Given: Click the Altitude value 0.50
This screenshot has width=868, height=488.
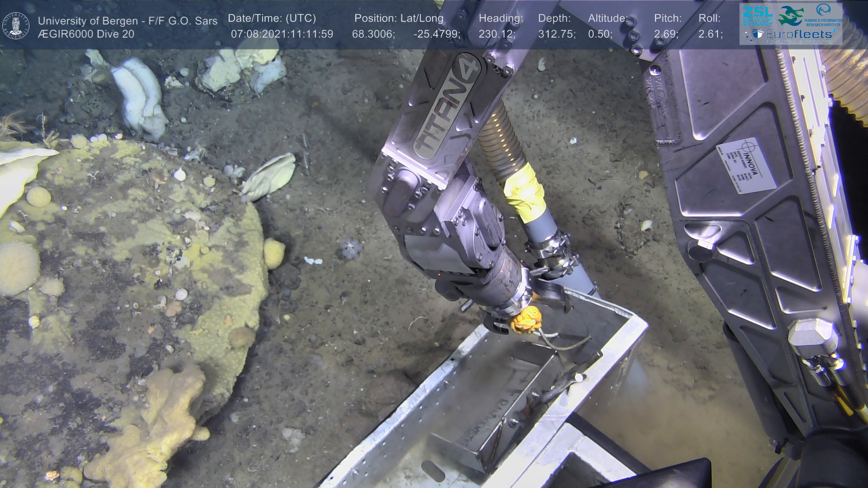Looking at the screenshot, I should pos(600,34).
